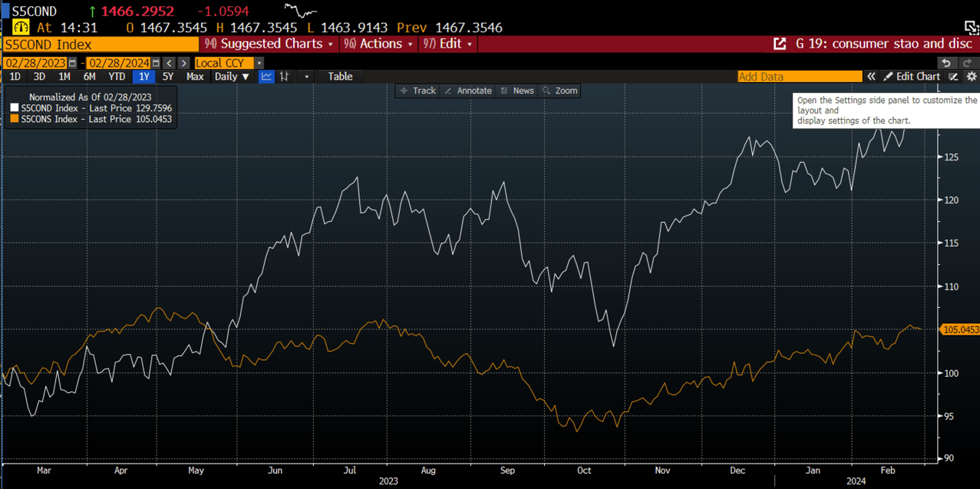
Task: Select the YTD time range
Action: 117,77
